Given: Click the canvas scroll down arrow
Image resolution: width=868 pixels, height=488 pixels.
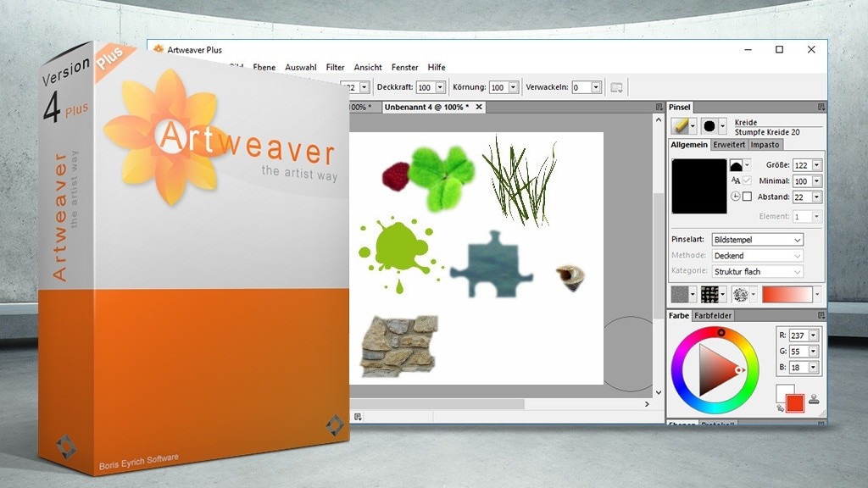Looking at the screenshot, I should click(659, 392).
